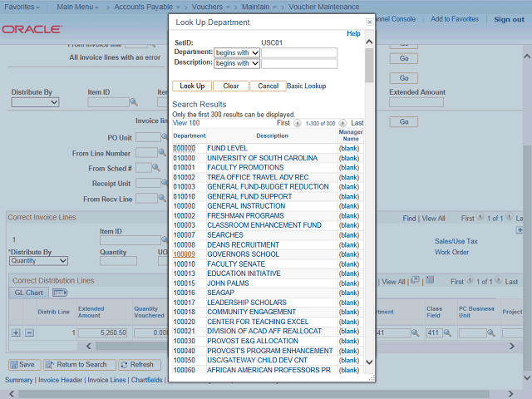Open PC Business Unit lookup icon

(x=490, y=332)
